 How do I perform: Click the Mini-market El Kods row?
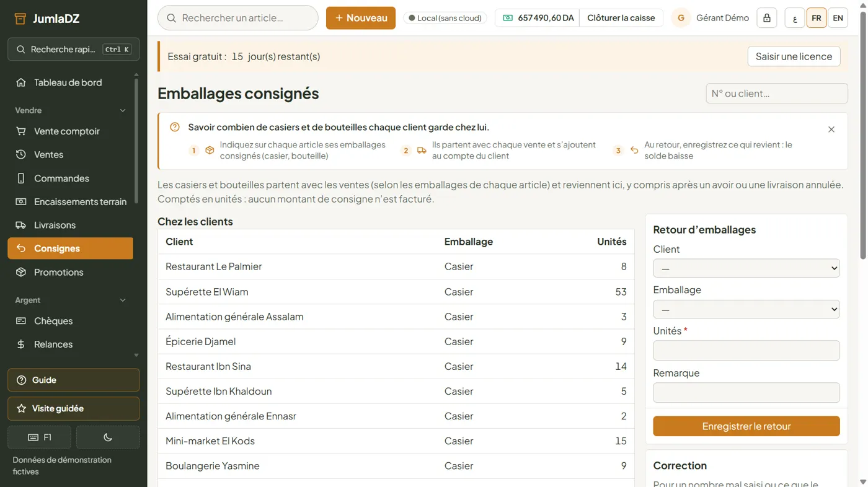396,441
